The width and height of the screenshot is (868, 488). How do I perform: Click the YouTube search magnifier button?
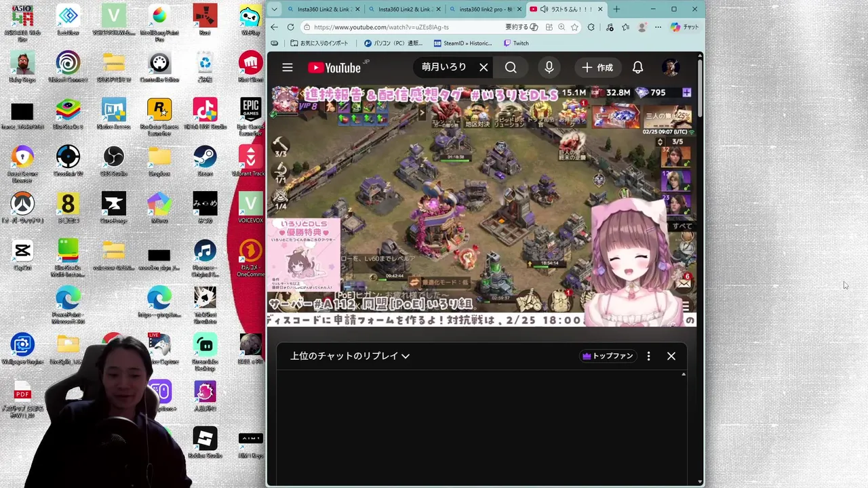coord(511,67)
